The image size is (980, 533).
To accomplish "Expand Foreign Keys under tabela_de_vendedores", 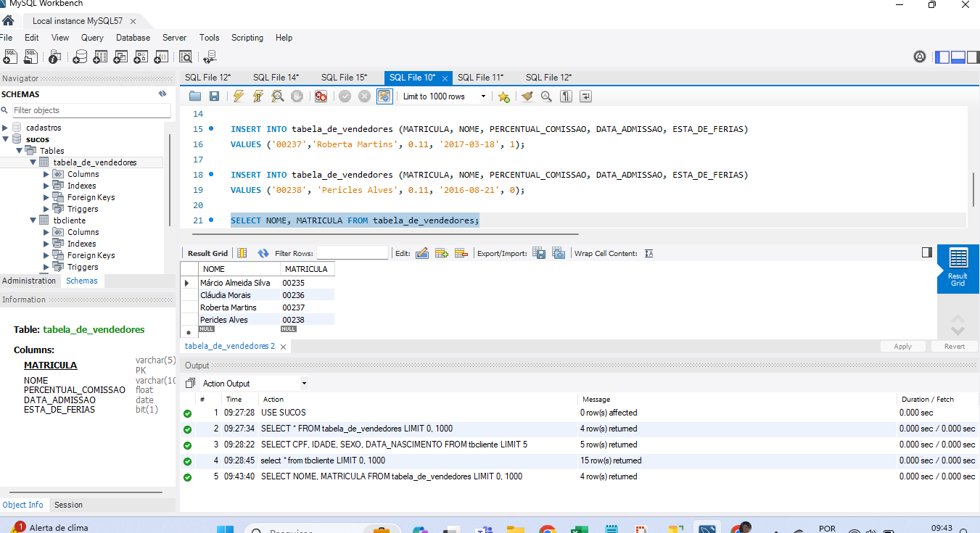I will coord(46,197).
